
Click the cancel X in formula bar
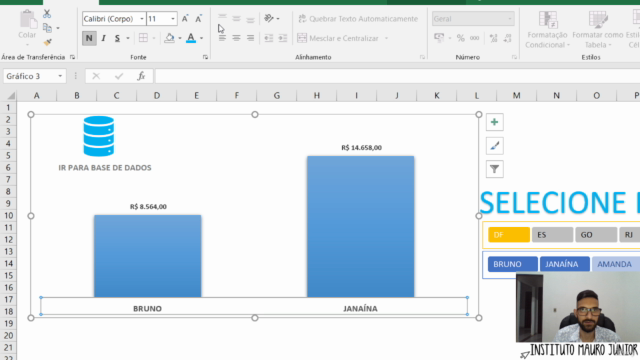96,76
